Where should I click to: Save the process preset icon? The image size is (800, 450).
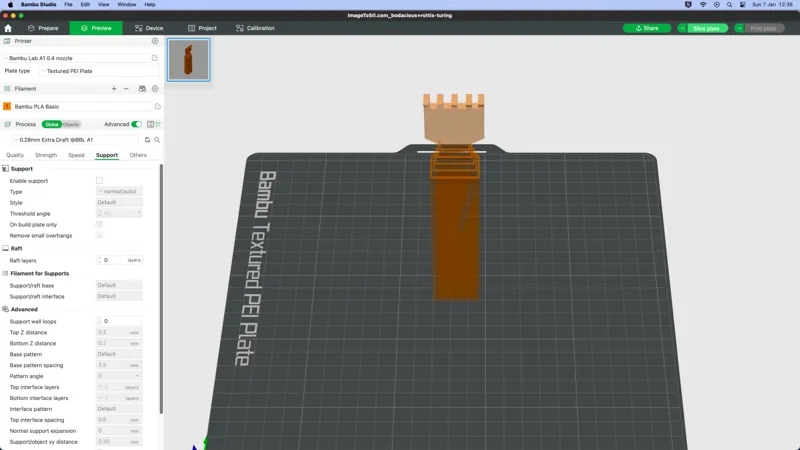tap(147, 140)
